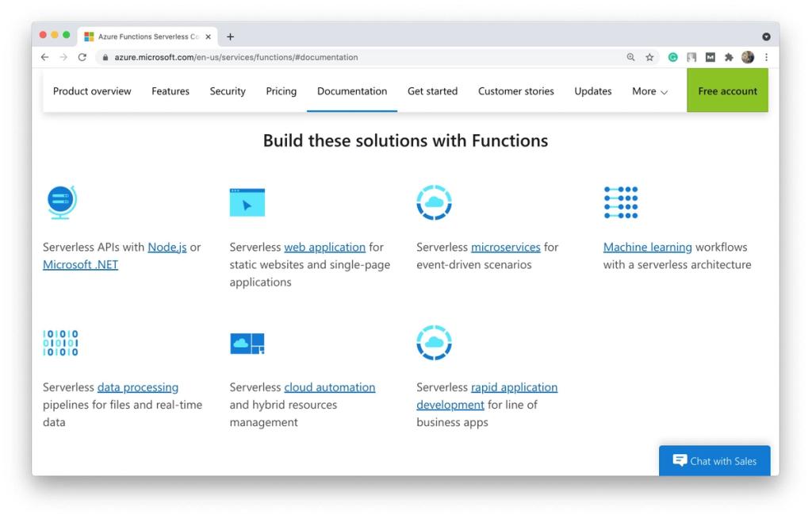812x519 pixels.
Task: Click the dotted grid icon above Machine learning
Action: pyautogui.click(x=621, y=202)
